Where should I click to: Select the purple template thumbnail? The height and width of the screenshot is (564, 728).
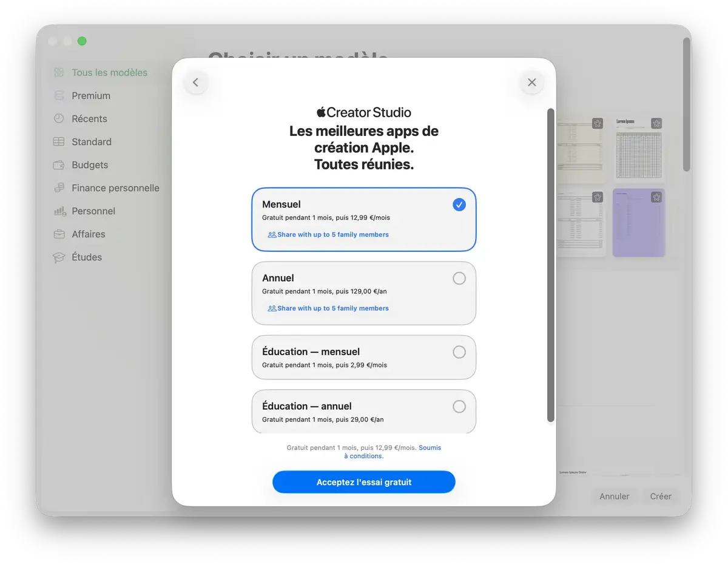click(x=639, y=222)
